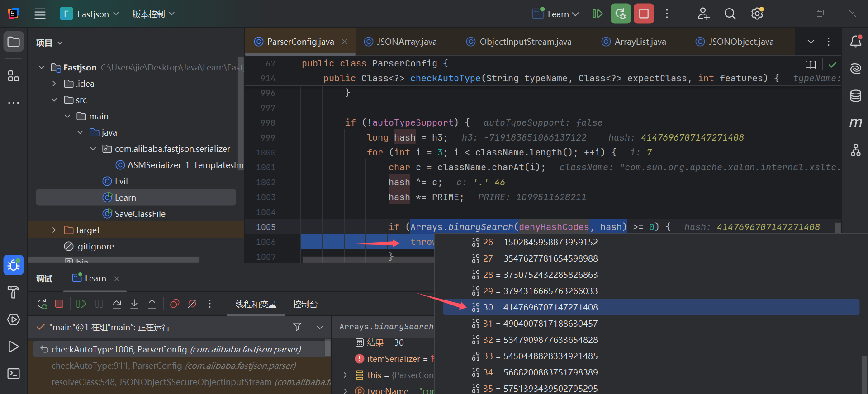Switch to ArrayList.java tab
The image size is (868, 394).
tap(634, 42)
